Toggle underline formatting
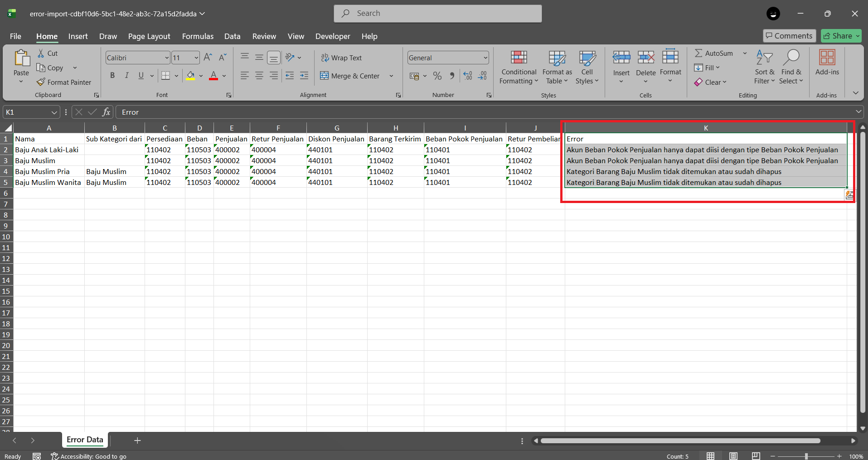 point(141,75)
